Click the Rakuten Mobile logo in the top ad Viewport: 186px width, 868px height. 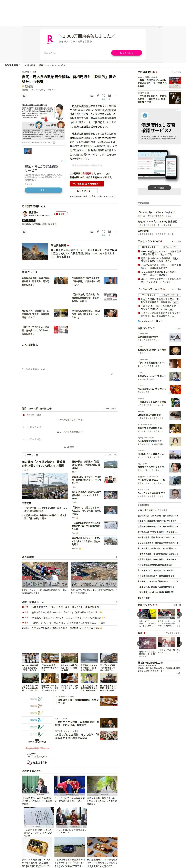50,39
